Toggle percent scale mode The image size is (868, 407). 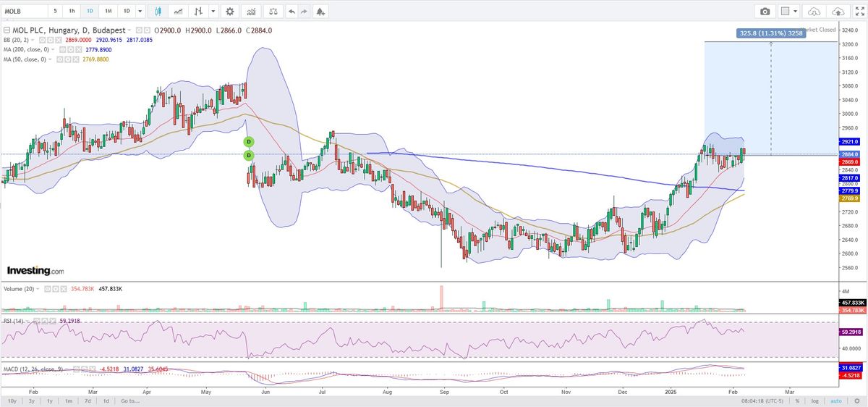click(x=797, y=400)
